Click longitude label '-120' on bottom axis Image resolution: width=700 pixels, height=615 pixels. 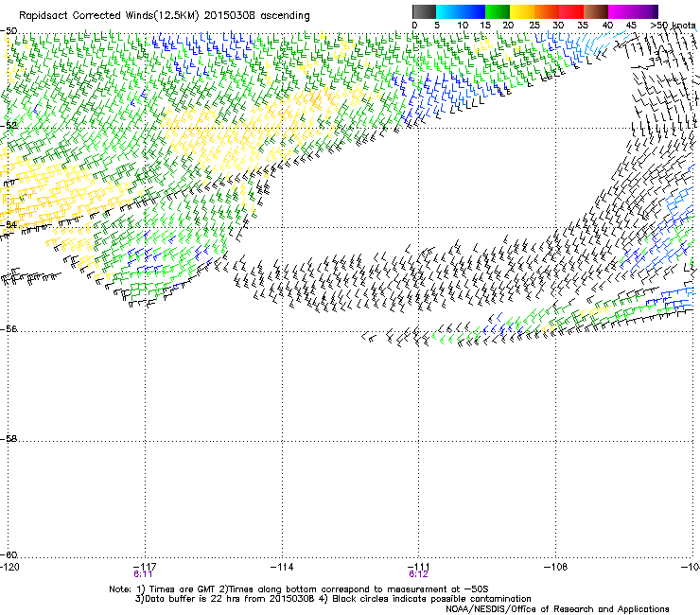click(x=9, y=567)
